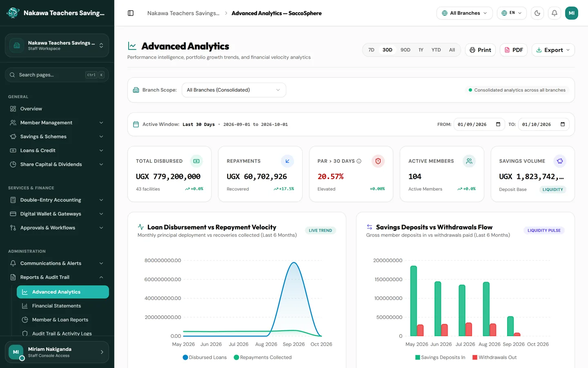Switch to dark mode moon icon
Image resolution: width=588 pixels, height=368 pixels.
[x=537, y=13]
